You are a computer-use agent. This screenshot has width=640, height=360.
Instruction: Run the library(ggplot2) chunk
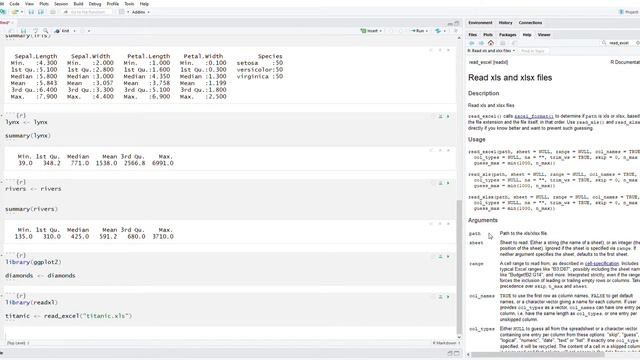(448, 257)
